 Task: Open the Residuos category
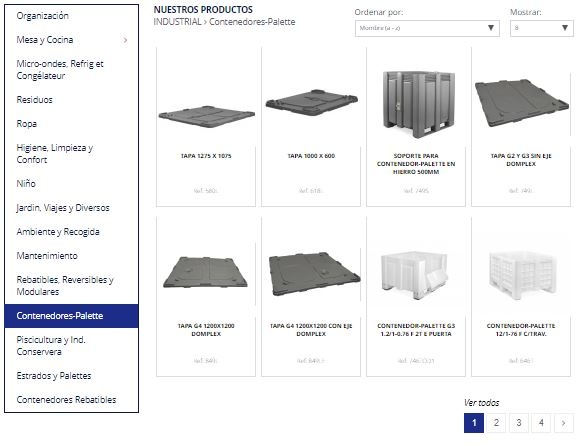(34, 100)
